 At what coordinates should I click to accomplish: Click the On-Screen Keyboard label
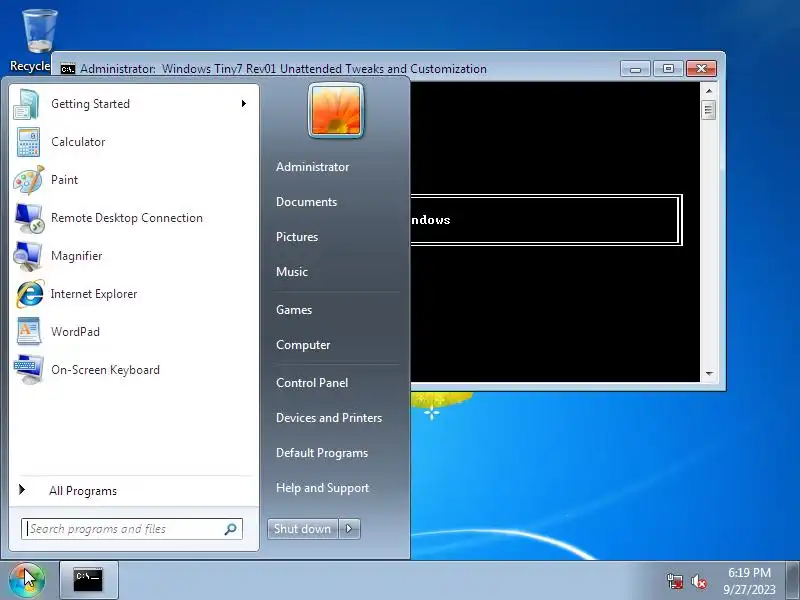(x=105, y=370)
